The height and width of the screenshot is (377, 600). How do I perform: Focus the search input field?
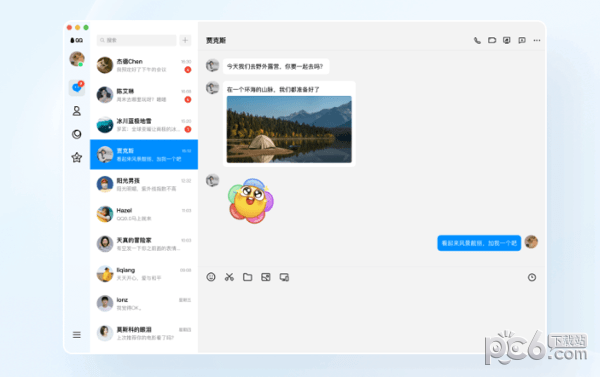point(137,40)
